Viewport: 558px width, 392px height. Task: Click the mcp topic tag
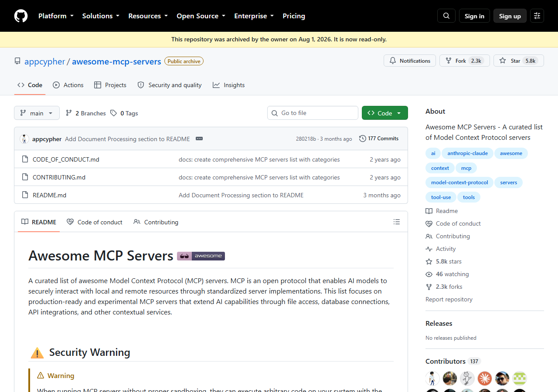coord(466,168)
